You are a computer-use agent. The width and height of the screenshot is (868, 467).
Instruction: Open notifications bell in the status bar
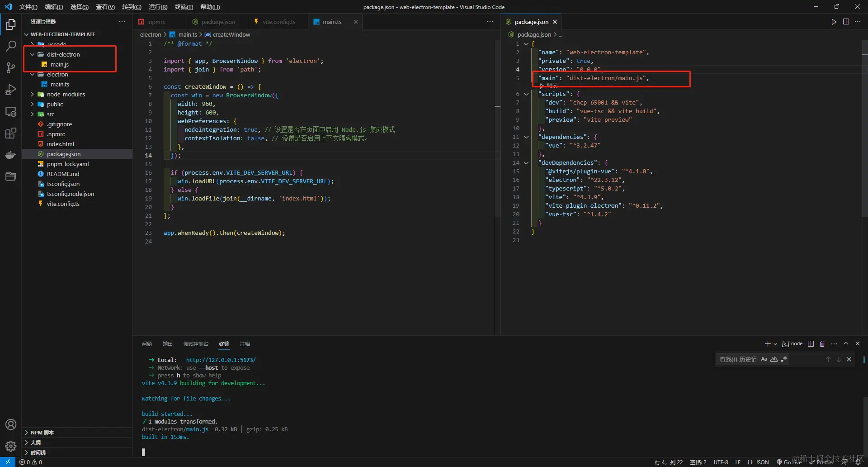(858, 462)
